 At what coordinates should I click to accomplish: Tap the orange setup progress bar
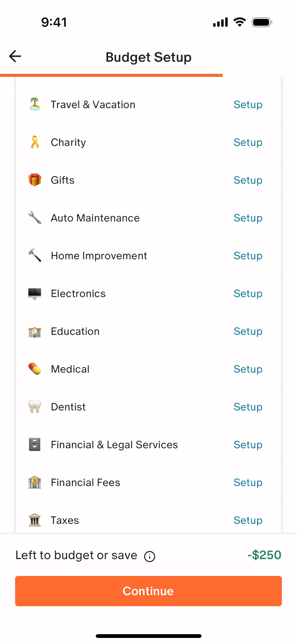(x=111, y=75)
